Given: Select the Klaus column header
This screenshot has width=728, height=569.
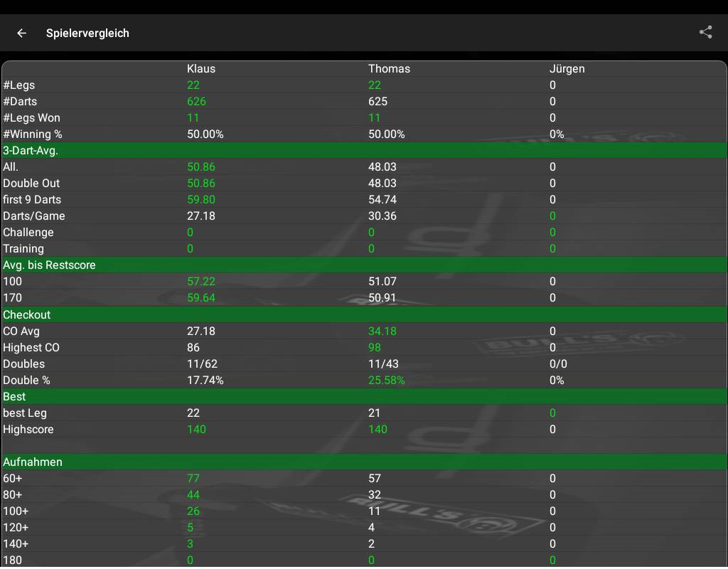Looking at the screenshot, I should coord(200,69).
